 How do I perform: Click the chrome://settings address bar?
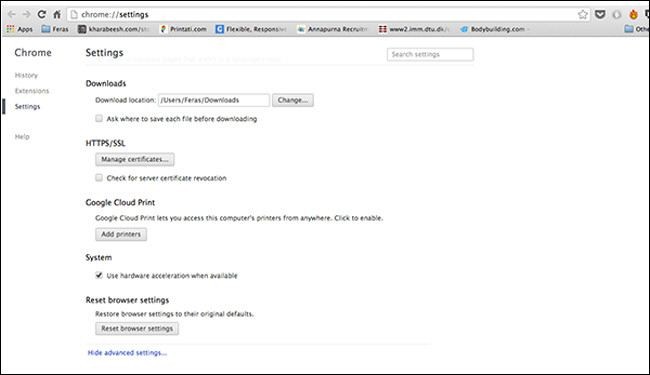coord(327,15)
